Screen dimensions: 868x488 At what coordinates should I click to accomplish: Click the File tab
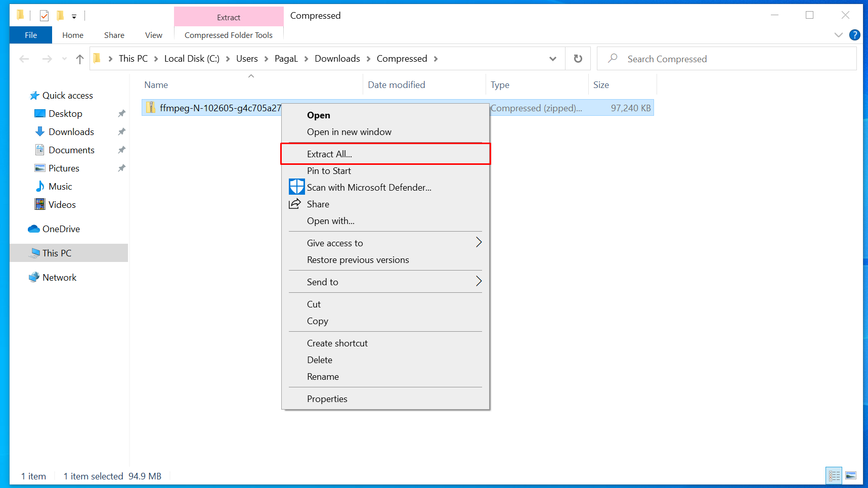[31, 35]
